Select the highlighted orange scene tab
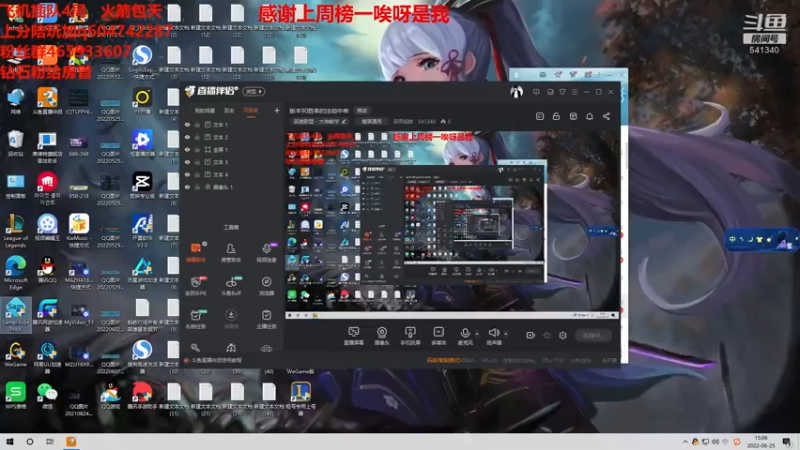Image resolution: width=800 pixels, height=450 pixels. pos(251,111)
